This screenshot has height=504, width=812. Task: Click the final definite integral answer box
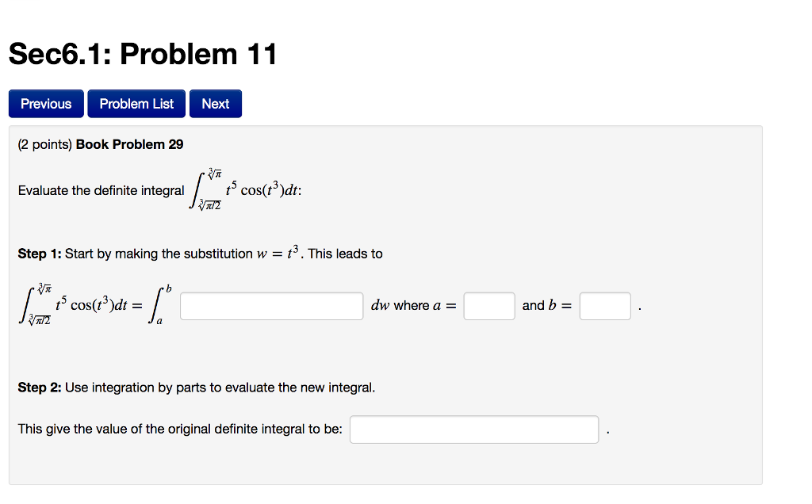pyautogui.click(x=473, y=429)
